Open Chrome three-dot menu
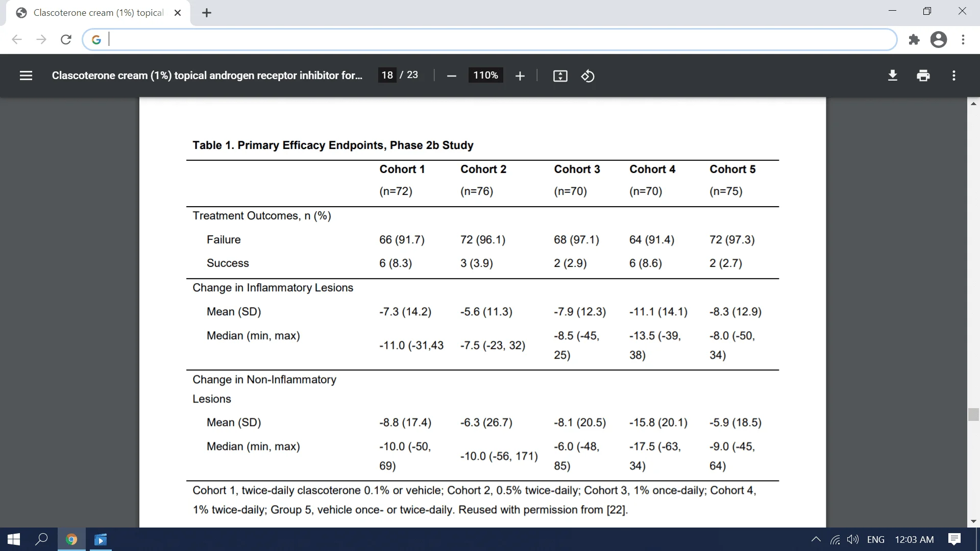980x551 pixels. point(963,39)
